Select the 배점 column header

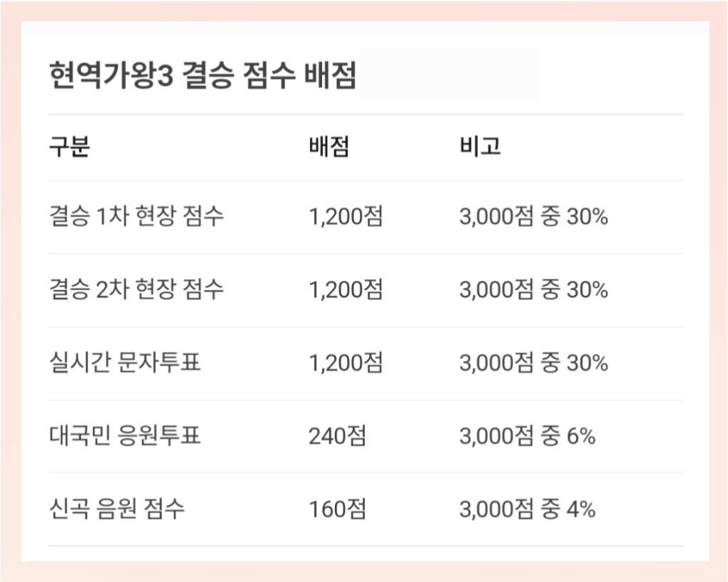point(329,147)
